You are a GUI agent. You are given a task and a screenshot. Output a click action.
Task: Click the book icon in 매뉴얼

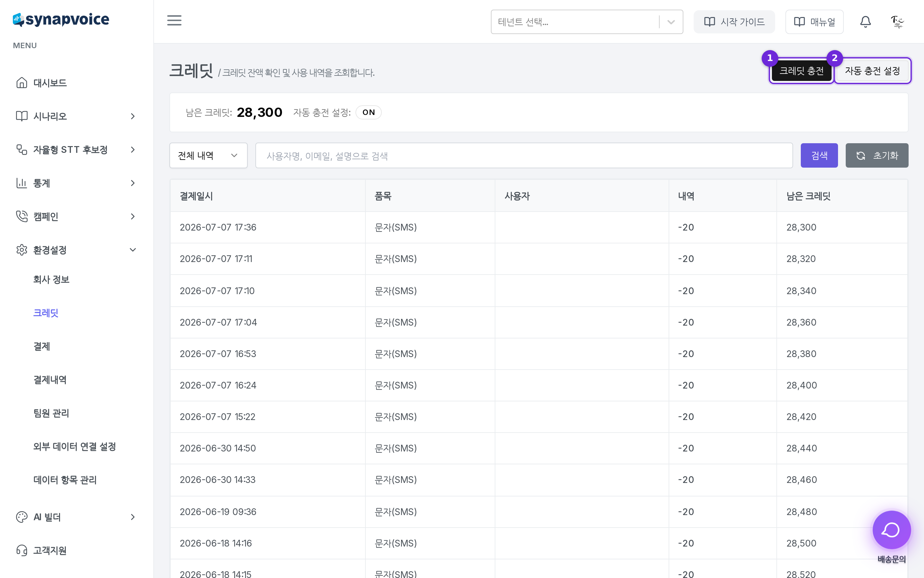tap(799, 22)
